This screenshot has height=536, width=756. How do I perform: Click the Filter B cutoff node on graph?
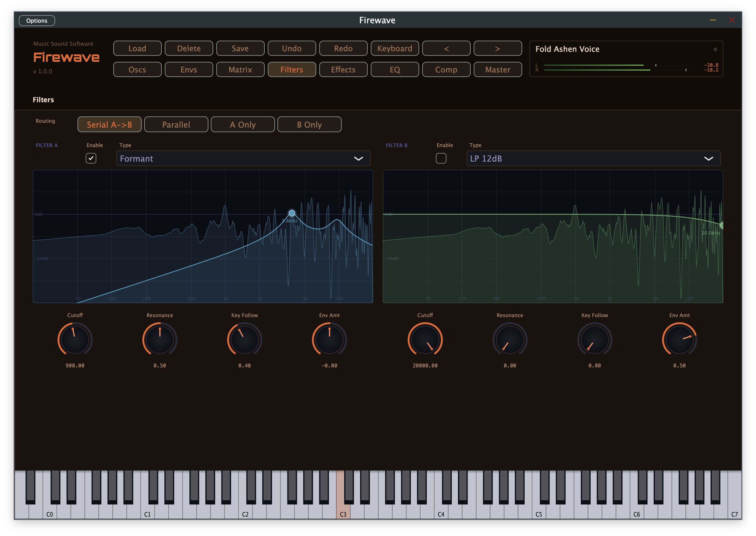click(721, 226)
